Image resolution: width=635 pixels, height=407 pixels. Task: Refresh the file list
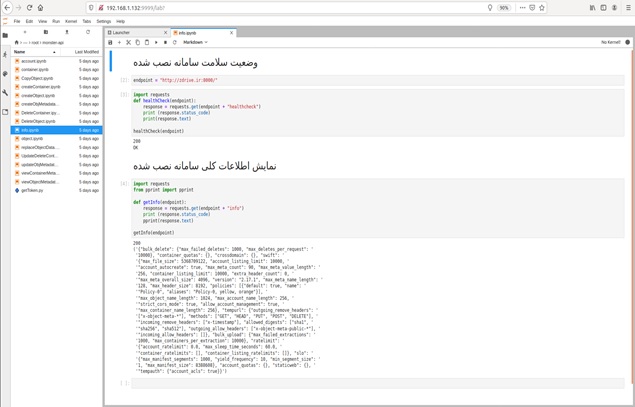coord(88,32)
